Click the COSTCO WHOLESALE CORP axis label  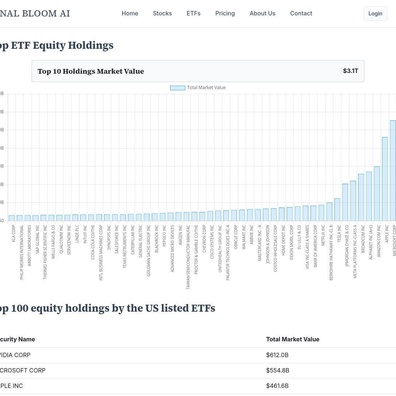coord(275,248)
